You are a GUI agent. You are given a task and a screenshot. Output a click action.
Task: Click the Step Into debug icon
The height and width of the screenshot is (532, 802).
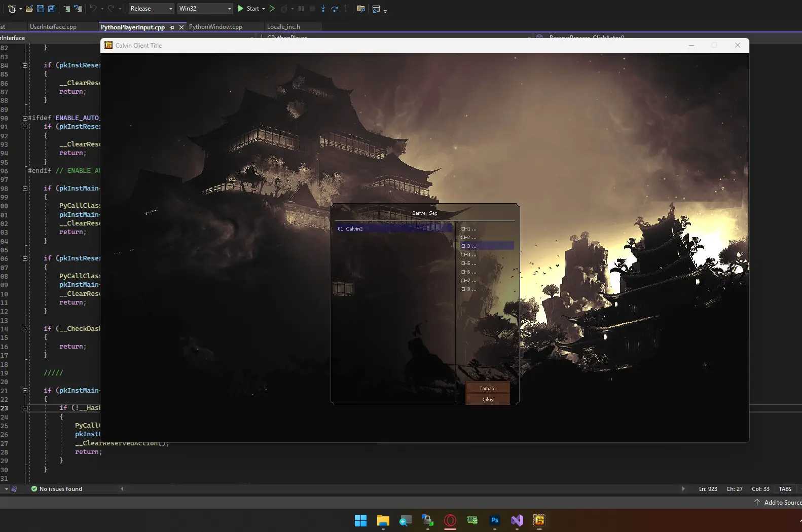click(x=323, y=9)
